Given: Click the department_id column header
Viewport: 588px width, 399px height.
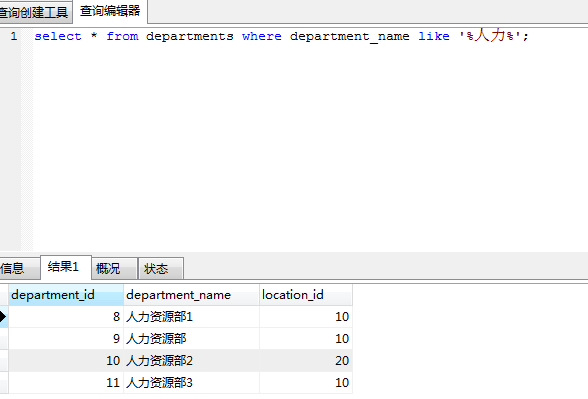Looking at the screenshot, I should [x=66, y=295].
